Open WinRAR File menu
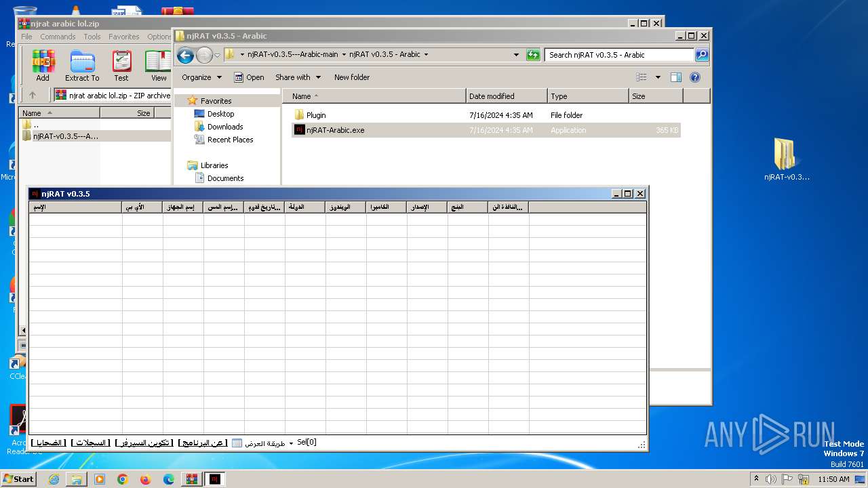This screenshot has height=488, width=868. [x=26, y=37]
